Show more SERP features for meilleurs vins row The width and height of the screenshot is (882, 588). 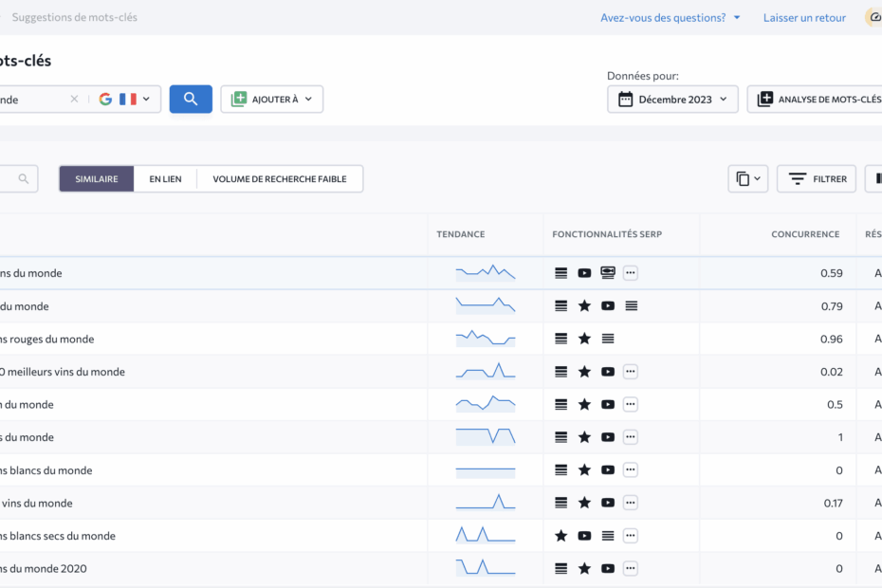tap(631, 372)
